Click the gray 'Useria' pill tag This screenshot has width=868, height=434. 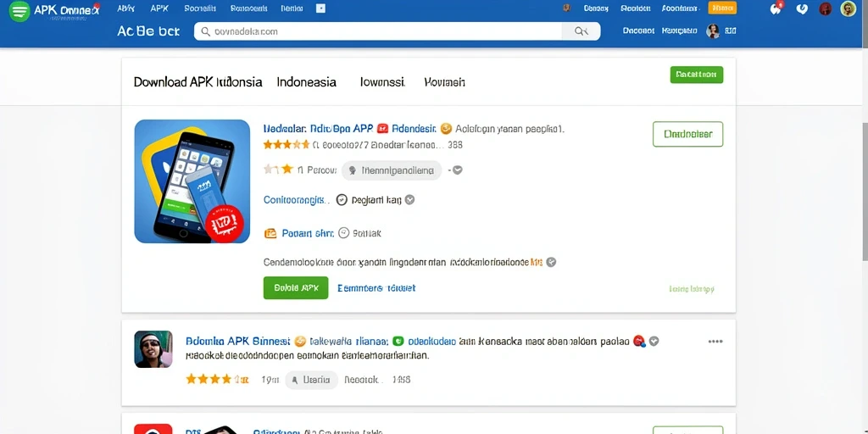click(312, 380)
